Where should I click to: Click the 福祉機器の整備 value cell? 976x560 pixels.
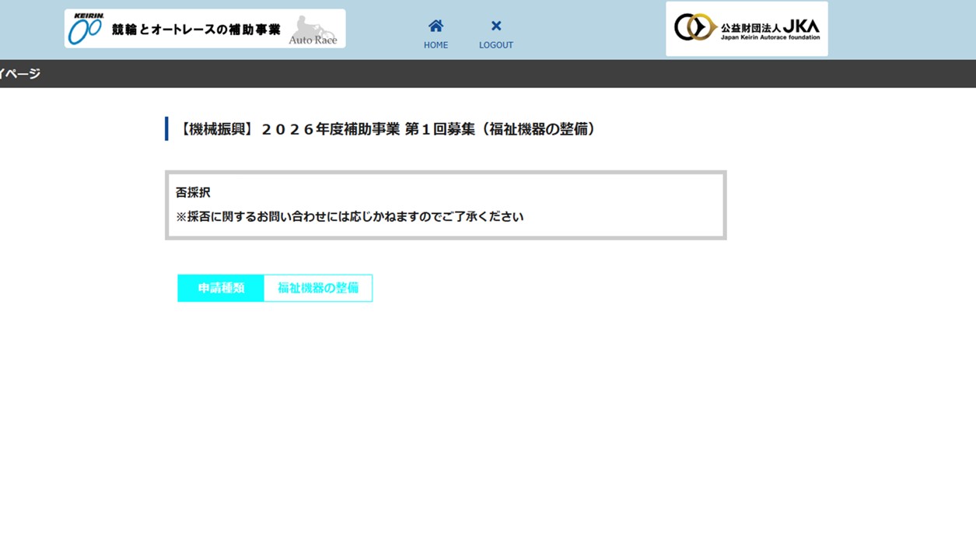(x=318, y=288)
